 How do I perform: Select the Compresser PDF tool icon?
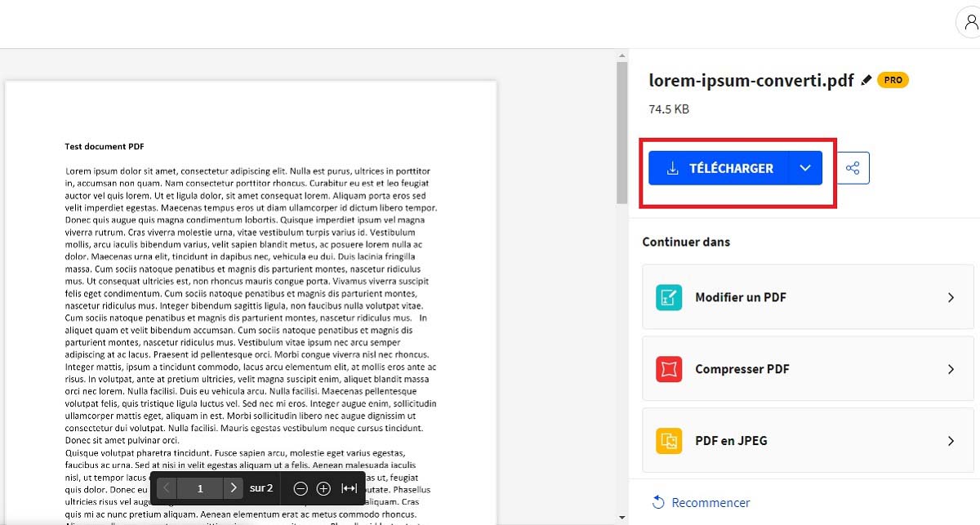click(x=669, y=369)
